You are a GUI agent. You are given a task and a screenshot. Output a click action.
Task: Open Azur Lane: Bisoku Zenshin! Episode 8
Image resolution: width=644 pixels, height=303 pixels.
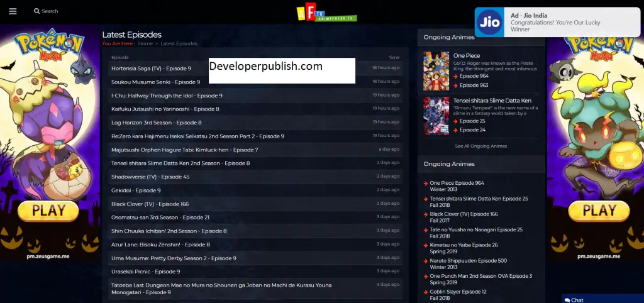(160, 245)
